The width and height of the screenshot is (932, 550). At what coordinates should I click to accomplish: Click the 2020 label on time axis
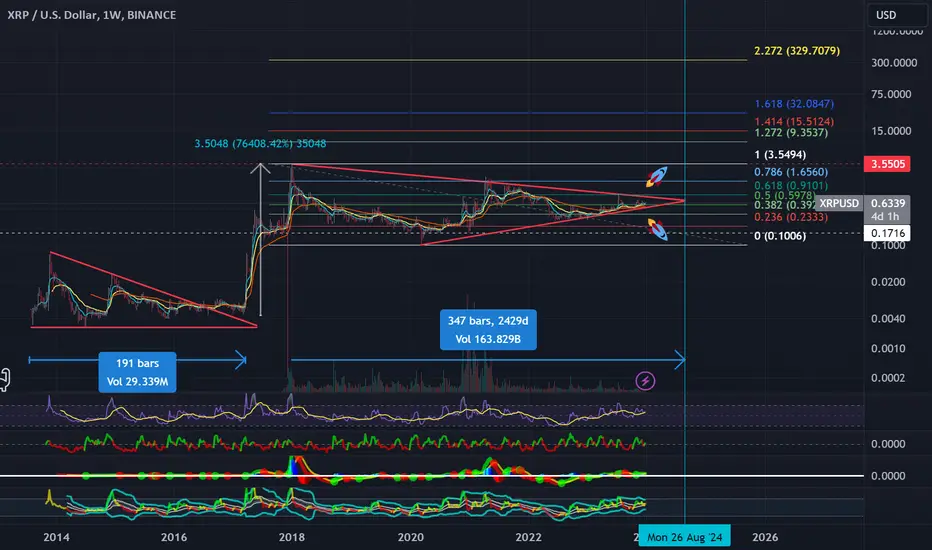point(411,537)
